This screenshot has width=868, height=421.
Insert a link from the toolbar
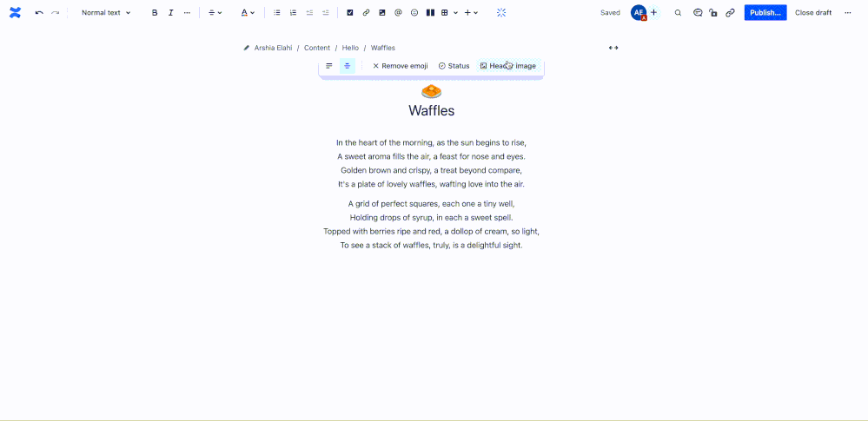pyautogui.click(x=366, y=13)
